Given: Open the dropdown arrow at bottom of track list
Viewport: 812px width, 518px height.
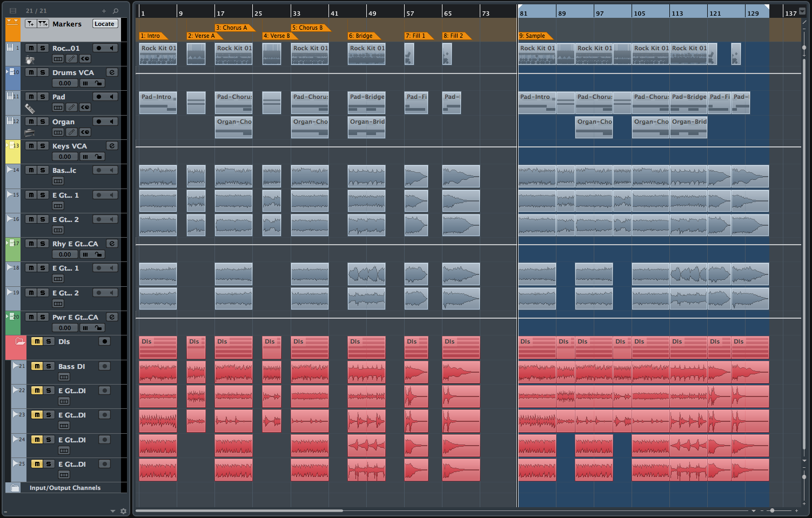Looking at the screenshot, I should point(113,510).
